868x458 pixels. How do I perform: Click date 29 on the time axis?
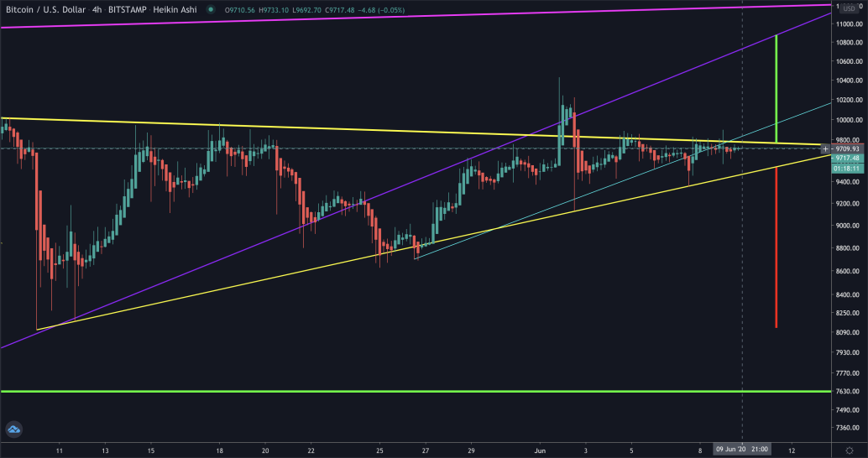[471, 450]
